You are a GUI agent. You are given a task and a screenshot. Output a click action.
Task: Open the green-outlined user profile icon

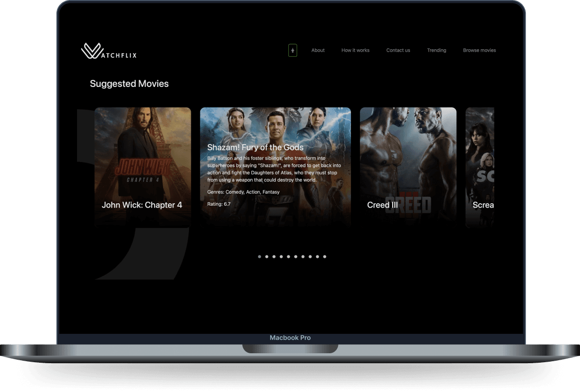[x=293, y=50]
